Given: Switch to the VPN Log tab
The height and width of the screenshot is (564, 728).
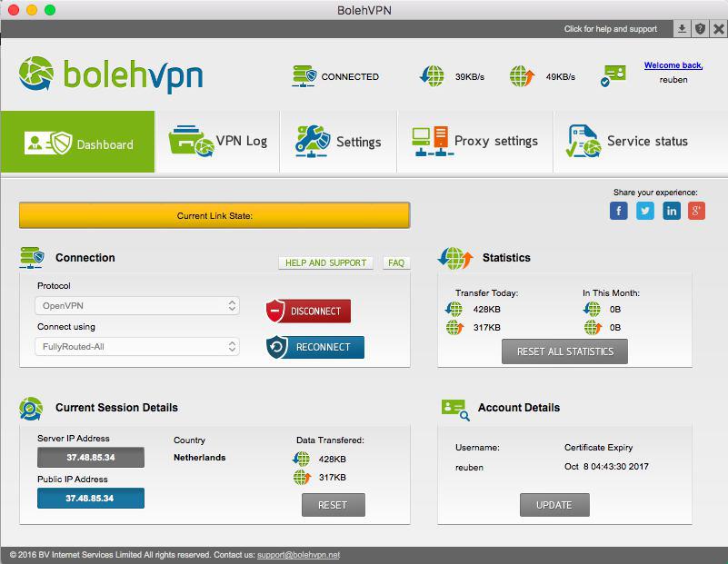Looking at the screenshot, I should coord(217,142).
